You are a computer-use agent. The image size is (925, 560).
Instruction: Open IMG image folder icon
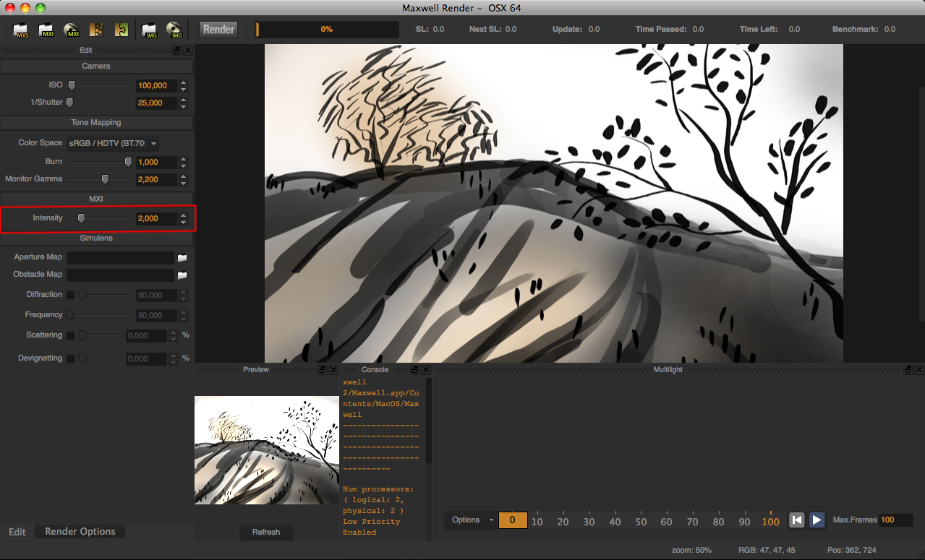(x=149, y=30)
